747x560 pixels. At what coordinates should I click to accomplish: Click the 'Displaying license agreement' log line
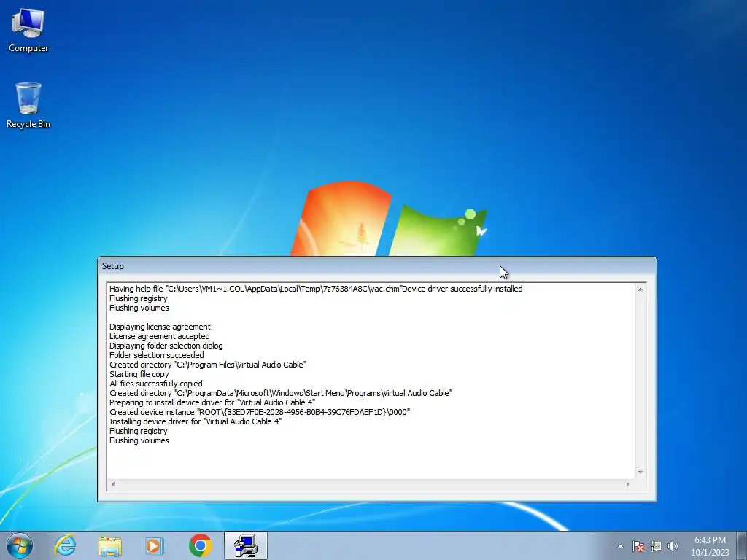pos(160,327)
